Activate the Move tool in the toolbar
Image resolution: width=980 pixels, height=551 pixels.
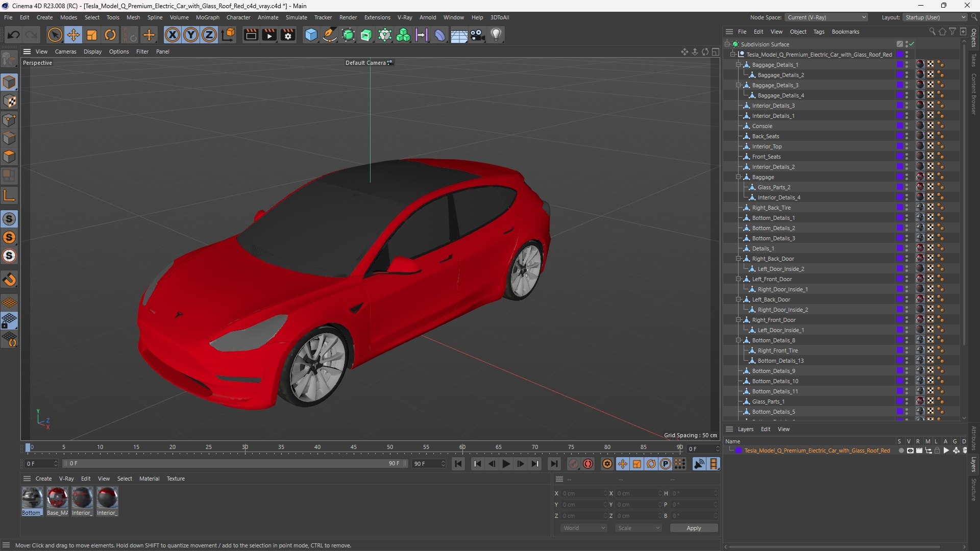click(73, 35)
